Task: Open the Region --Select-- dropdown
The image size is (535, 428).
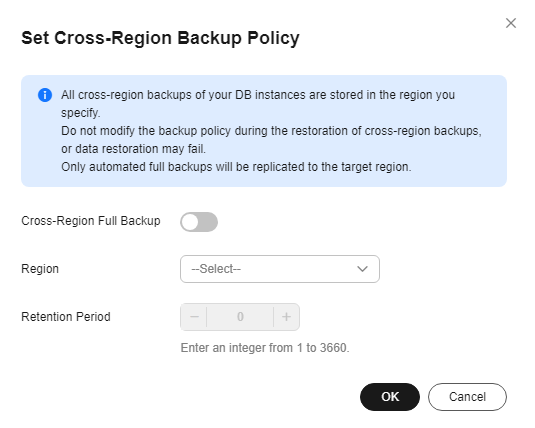Action: 280,269
